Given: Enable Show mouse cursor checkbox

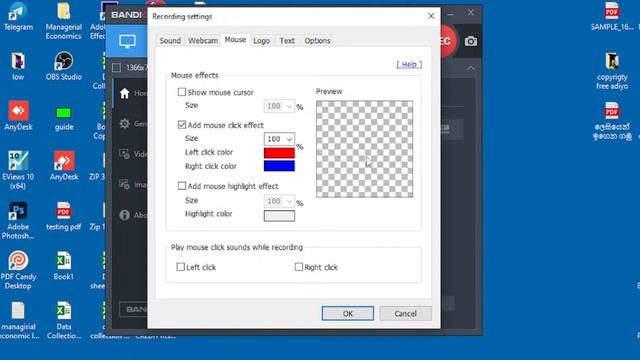Looking at the screenshot, I should 182,92.
